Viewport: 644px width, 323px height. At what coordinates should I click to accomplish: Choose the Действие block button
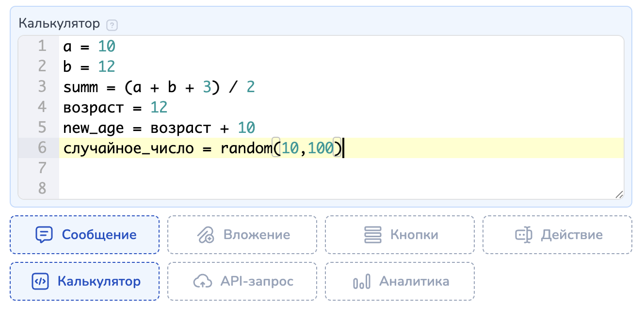(557, 235)
